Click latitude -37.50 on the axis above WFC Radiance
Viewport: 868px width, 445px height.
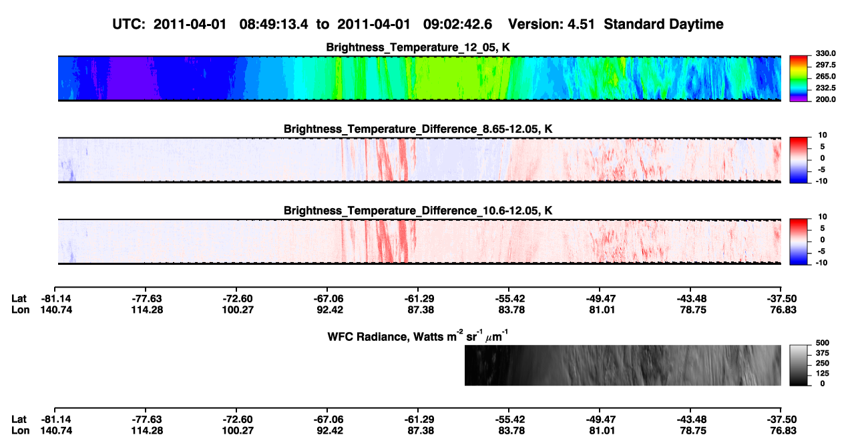[x=781, y=298]
